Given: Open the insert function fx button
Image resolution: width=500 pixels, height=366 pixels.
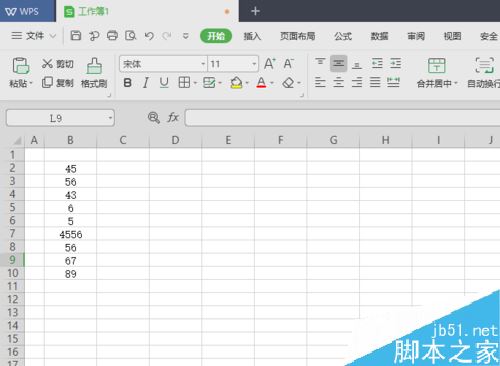Looking at the screenshot, I should point(173,117).
